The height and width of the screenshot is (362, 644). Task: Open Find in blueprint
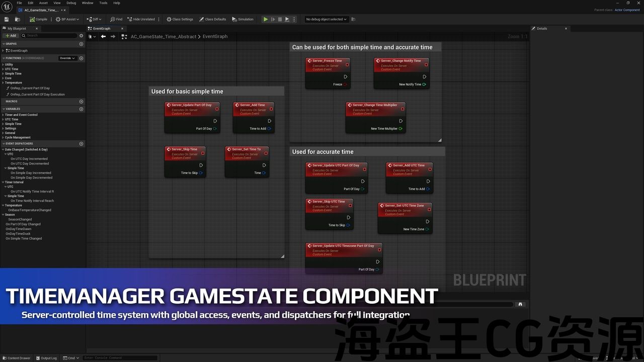coord(116,19)
